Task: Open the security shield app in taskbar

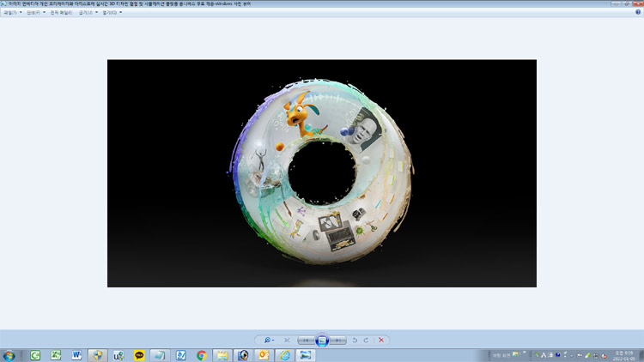Action: (x=98, y=355)
